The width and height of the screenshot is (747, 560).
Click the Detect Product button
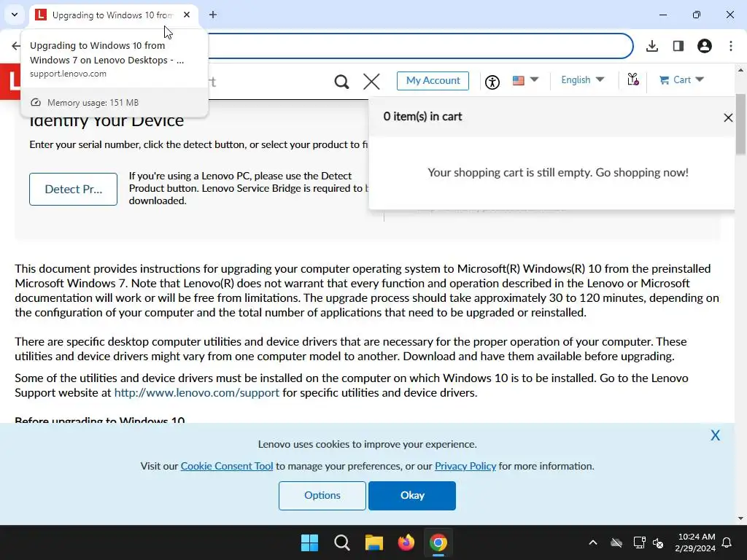[74, 189]
